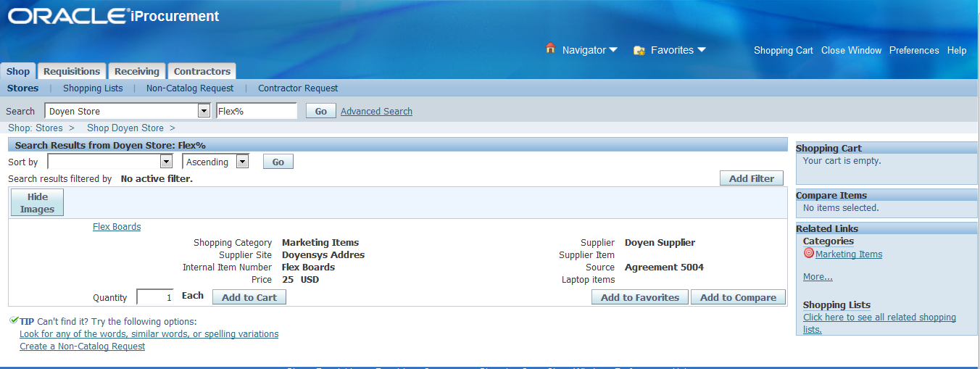This screenshot has width=980, height=369.
Task: Click the search Go button
Action: (320, 111)
